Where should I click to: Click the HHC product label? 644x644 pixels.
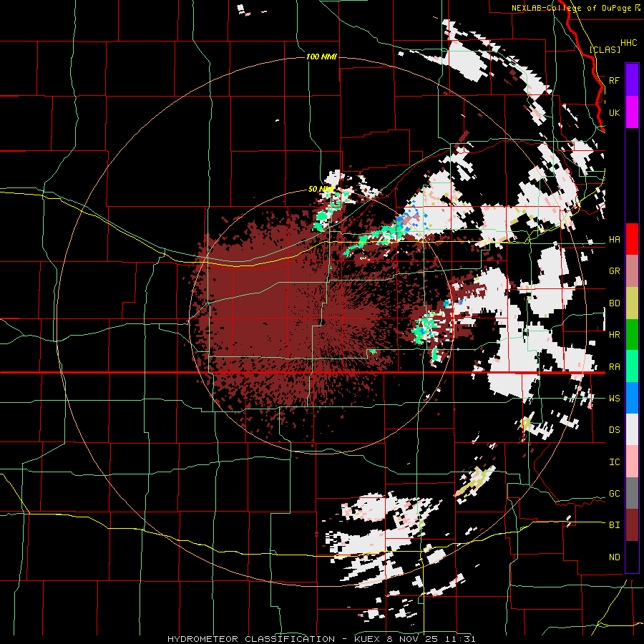coord(628,43)
